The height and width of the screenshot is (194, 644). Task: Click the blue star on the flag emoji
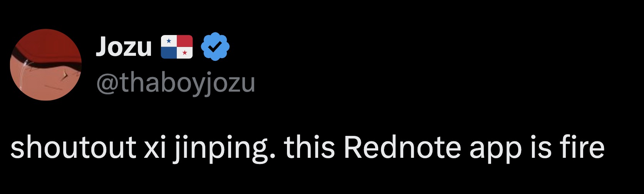tap(168, 40)
